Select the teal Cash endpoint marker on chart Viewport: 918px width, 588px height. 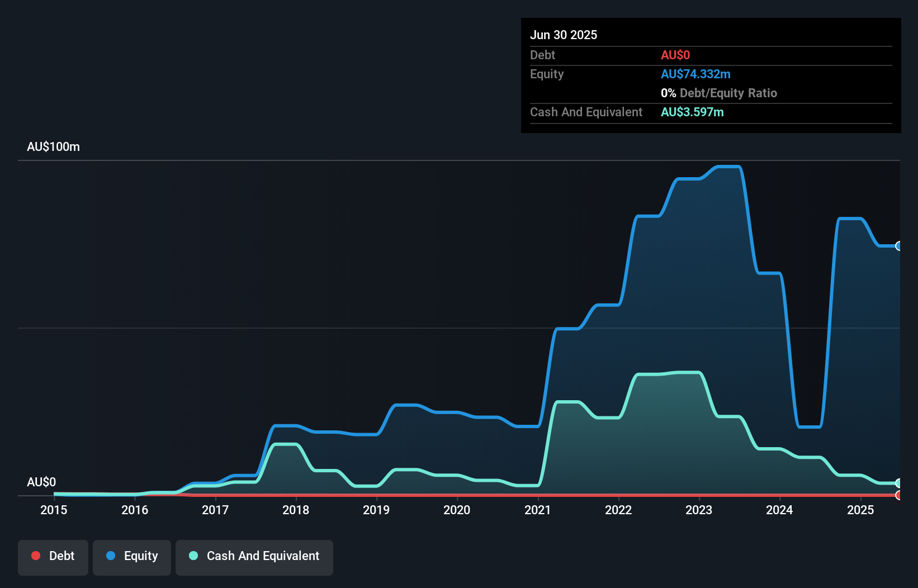point(899,483)
